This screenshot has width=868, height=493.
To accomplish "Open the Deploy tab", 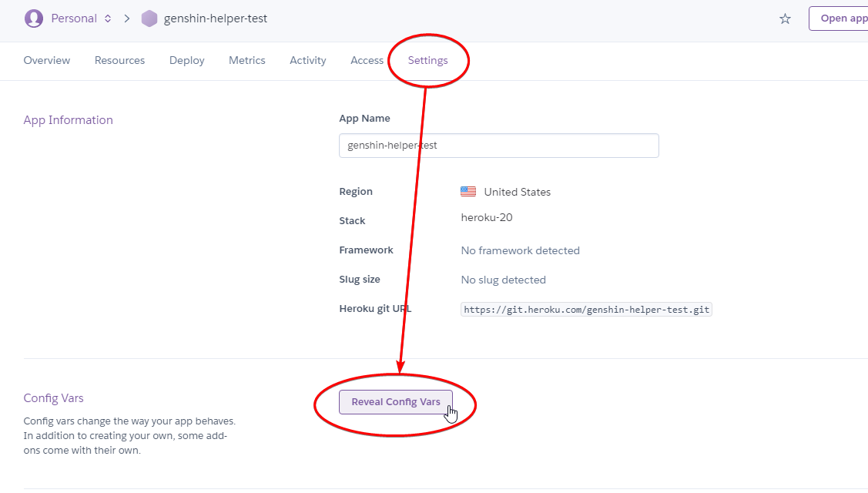I will coord(187,60).
